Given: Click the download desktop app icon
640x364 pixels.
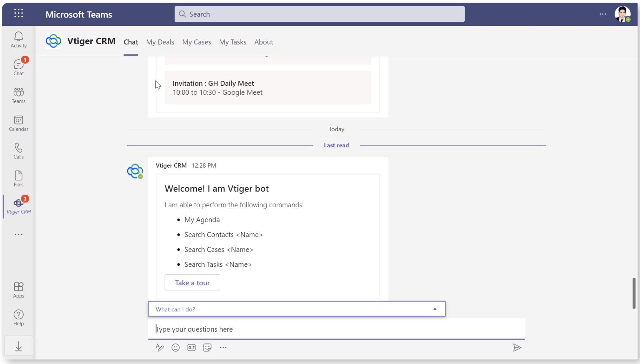Looking at the screenshot, I should [x=19, y=346].
